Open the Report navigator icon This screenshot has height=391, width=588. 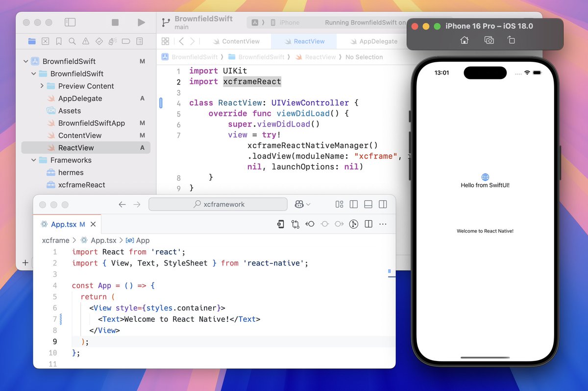coord(140,41)
